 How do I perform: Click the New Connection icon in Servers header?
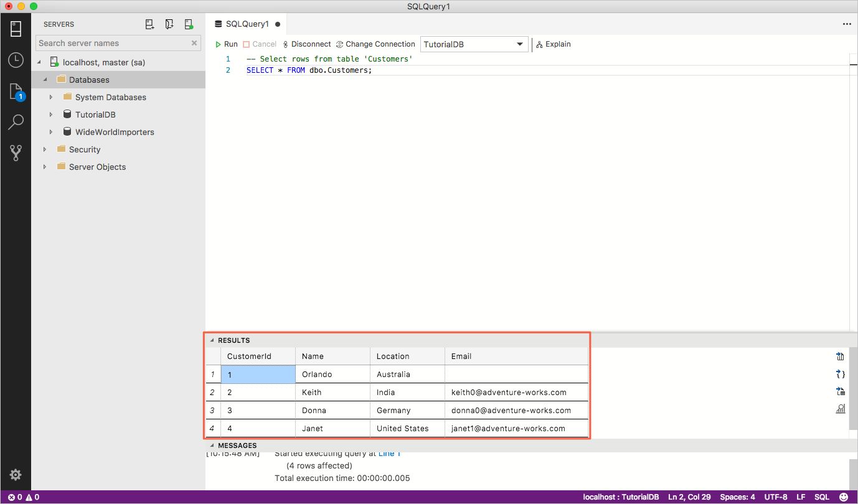coord(149,24)
